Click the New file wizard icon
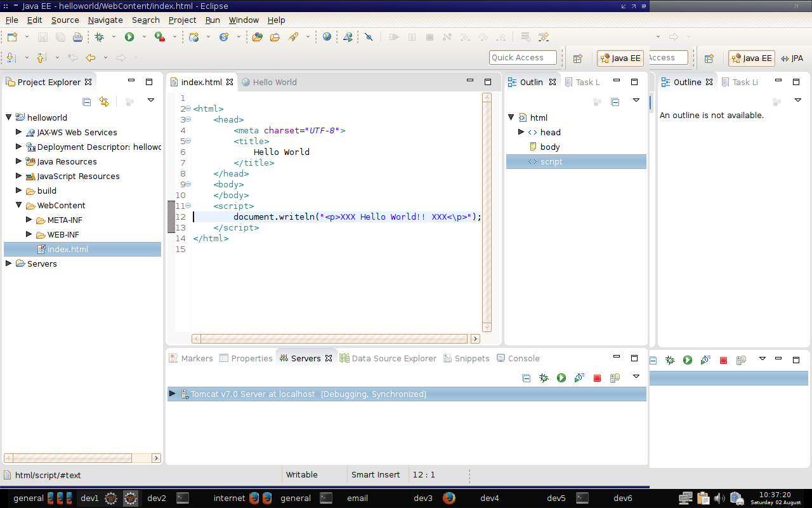 pos(12,37)
